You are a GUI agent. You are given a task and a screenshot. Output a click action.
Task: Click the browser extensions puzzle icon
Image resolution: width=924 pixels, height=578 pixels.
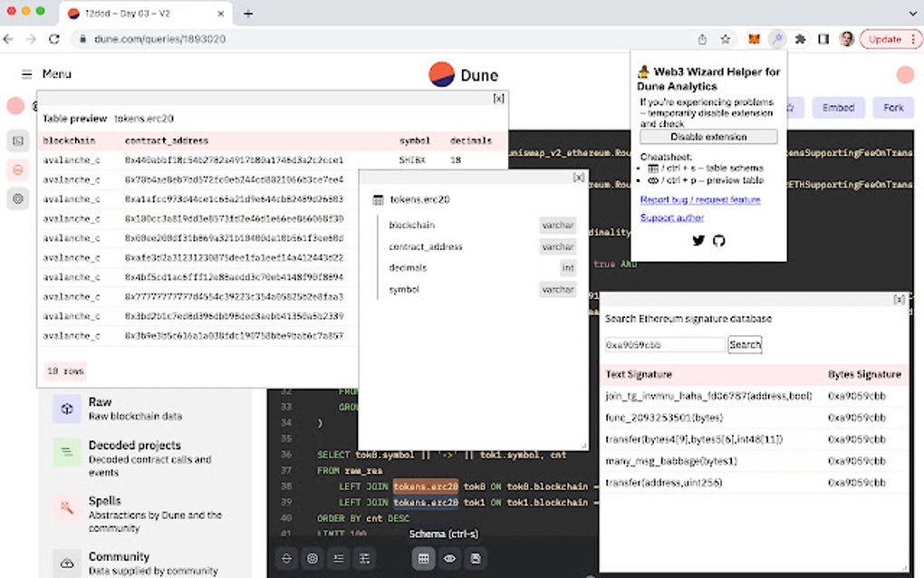pyautogui.click(x=801, y=39)
